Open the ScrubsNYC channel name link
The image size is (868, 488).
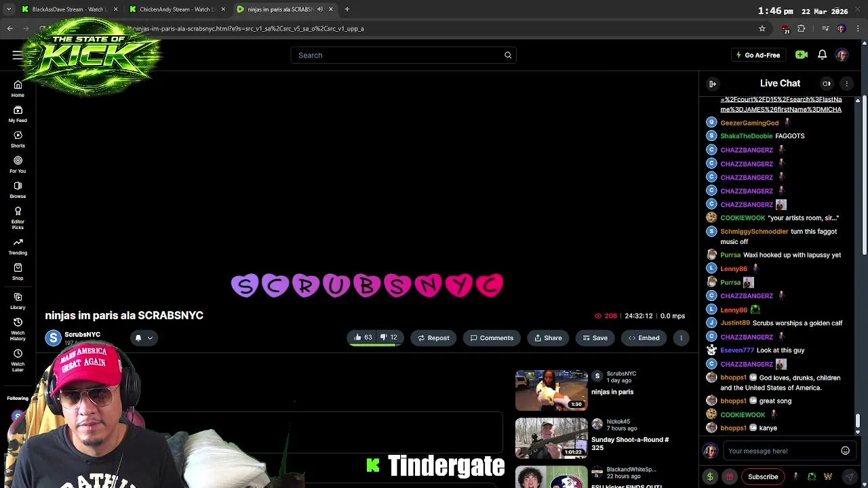(82, 334)
